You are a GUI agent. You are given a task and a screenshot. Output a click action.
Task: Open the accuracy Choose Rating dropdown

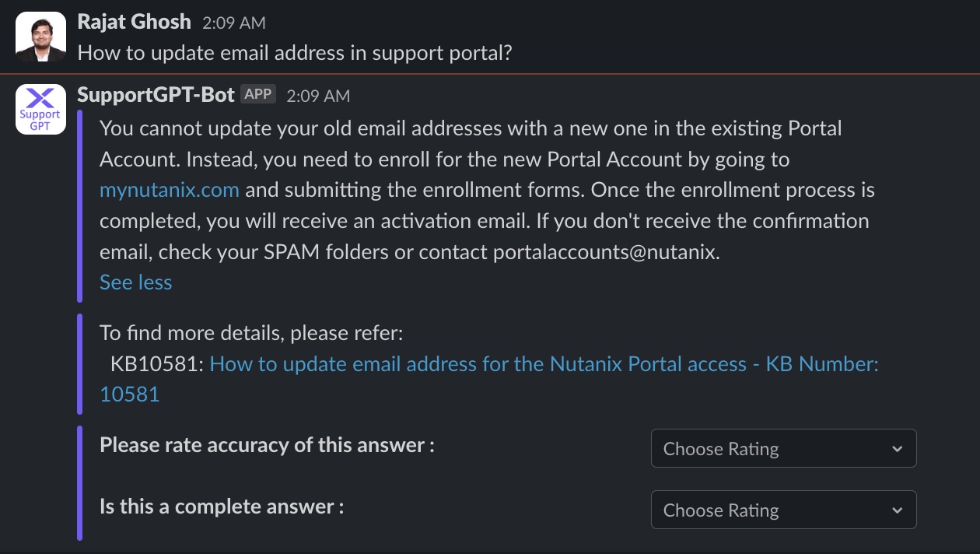(783, 448)
